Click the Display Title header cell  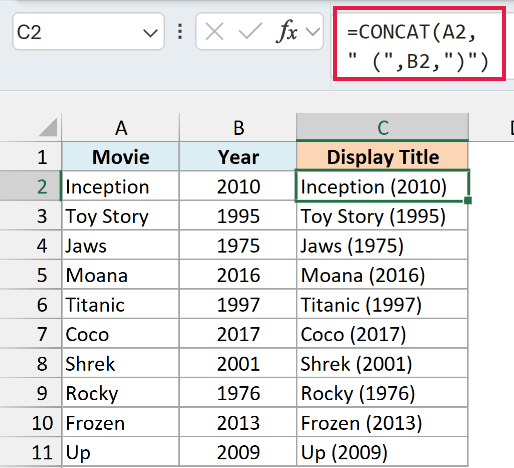coord(383,157)
